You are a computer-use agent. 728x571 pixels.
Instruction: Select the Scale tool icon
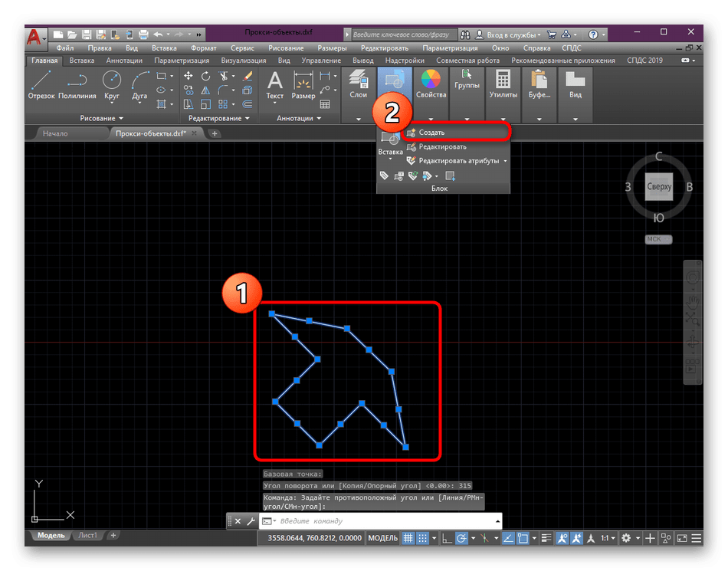(205, 104)
